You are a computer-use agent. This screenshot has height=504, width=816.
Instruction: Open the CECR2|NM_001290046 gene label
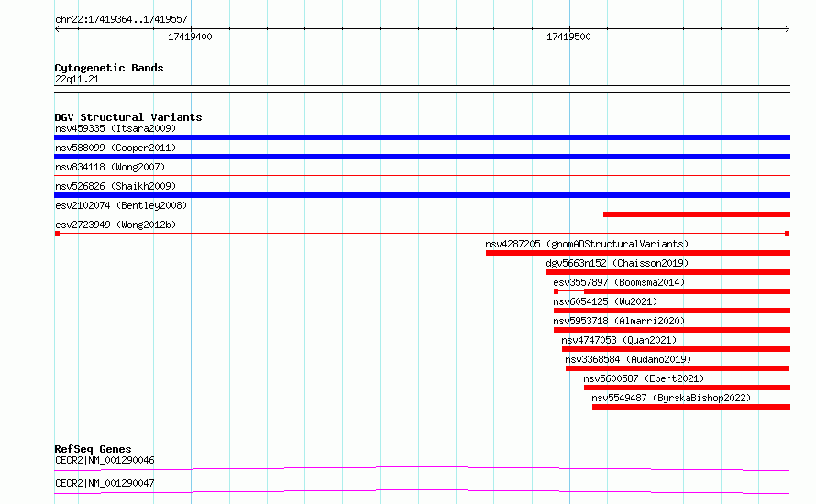pos(105,460)
